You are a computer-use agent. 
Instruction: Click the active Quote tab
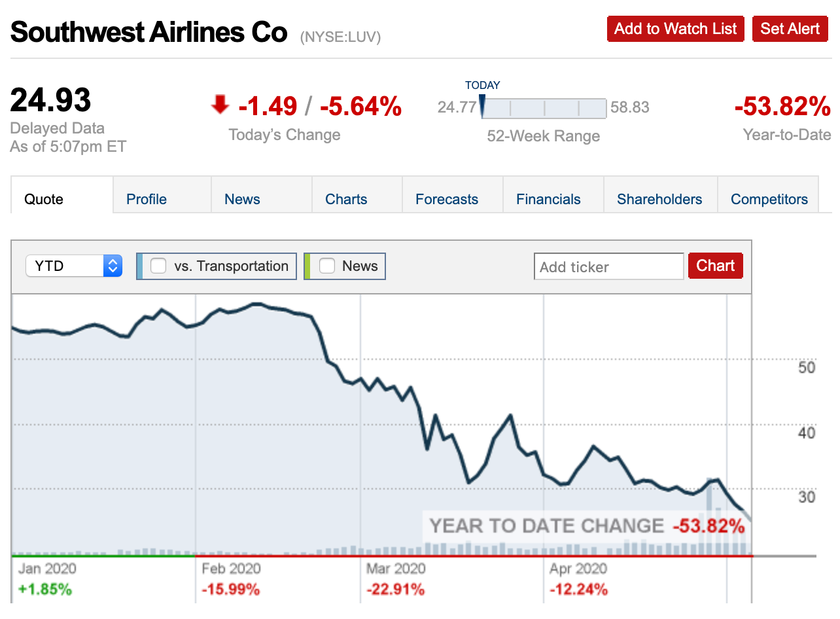(x=44, y=199)
